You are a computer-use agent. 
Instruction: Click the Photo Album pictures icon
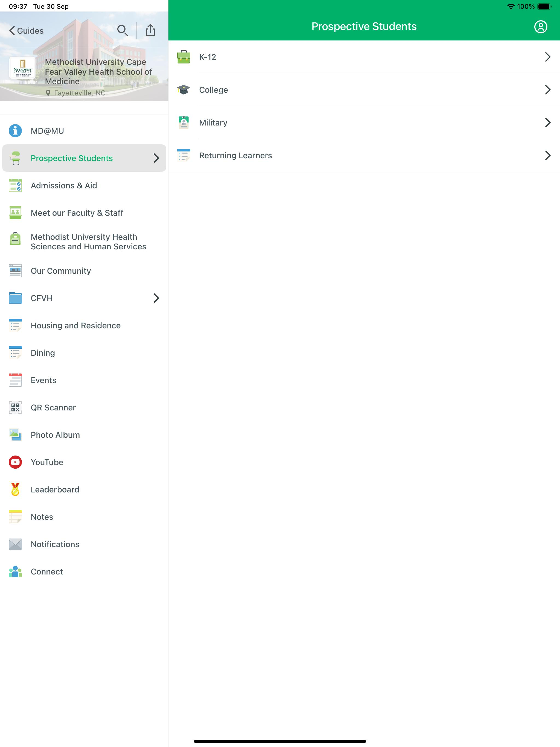pyautogui.click(x=15, y=435)
